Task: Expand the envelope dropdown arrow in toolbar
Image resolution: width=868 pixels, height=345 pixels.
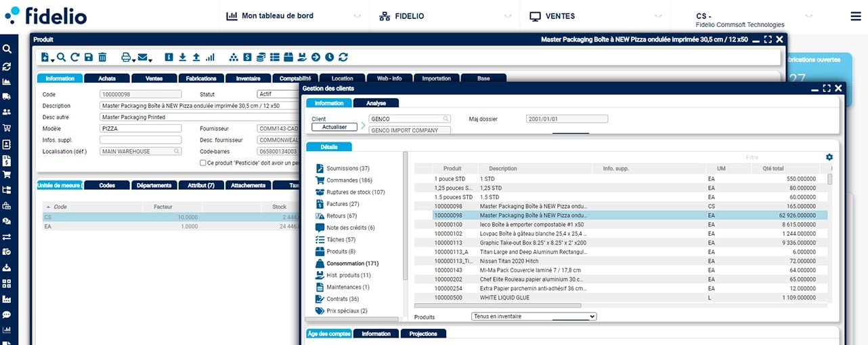Action: (x=150, y=60)
